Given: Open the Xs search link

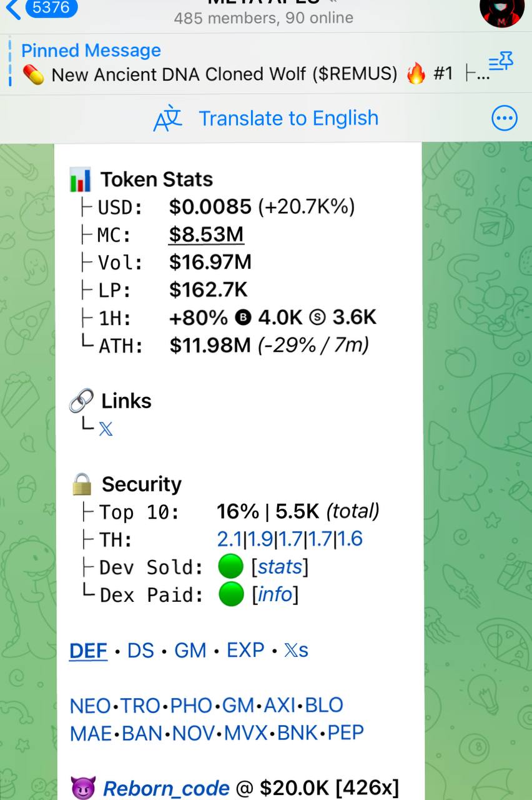Looking at the screenshot, I should click(x=296, y=651).
